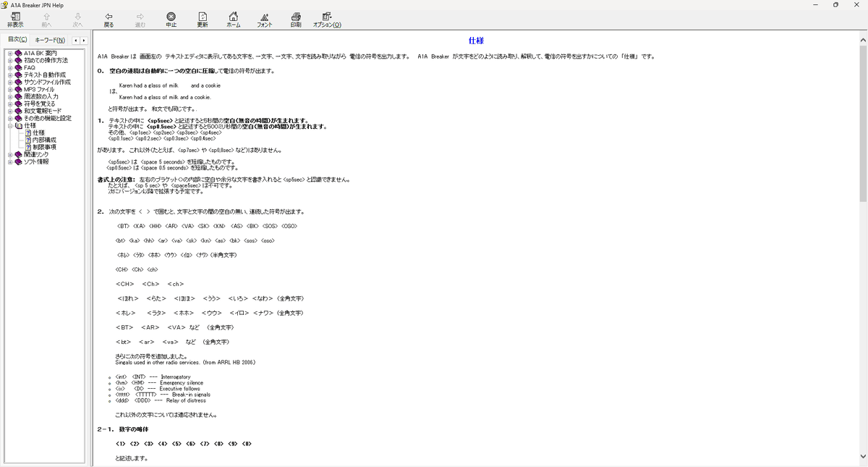Select the 関連リンク topic label
868x467 pixels.
pyautogui.click(x=36, y=154)
